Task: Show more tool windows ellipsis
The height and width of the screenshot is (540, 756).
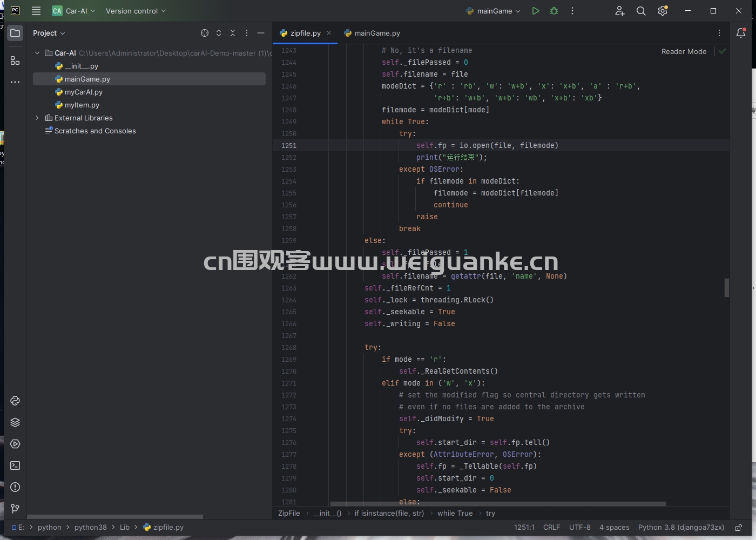Action: (15, 82)
